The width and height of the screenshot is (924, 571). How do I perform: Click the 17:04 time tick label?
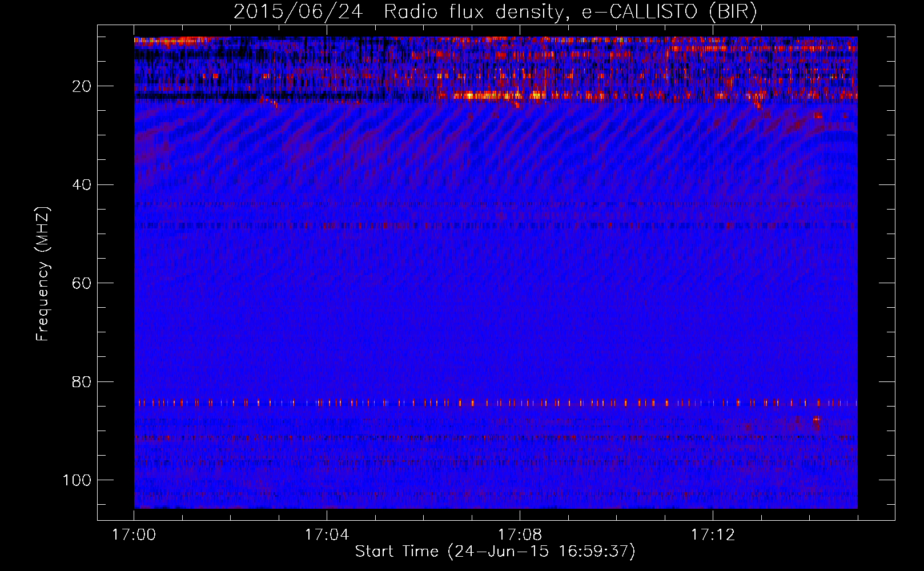[327, 534]
